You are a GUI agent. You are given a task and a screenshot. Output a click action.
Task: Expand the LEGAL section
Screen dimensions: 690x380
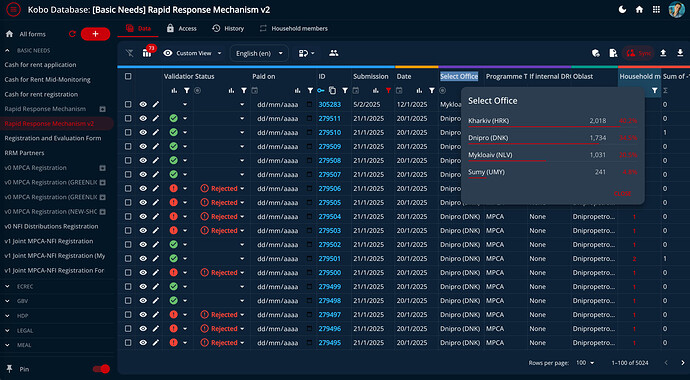[7, 331]
